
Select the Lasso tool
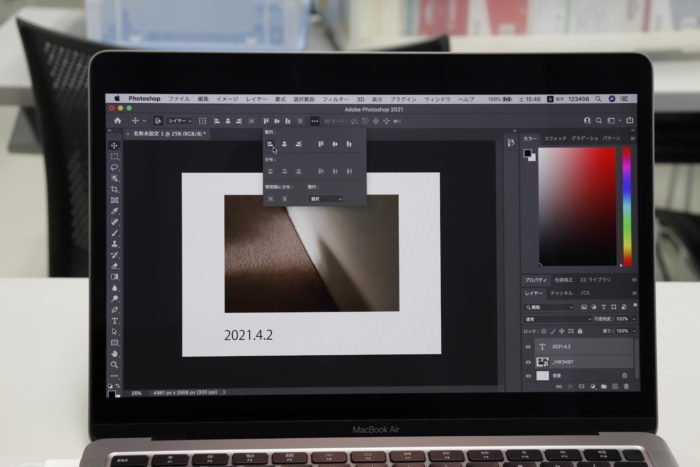(114, 167)
